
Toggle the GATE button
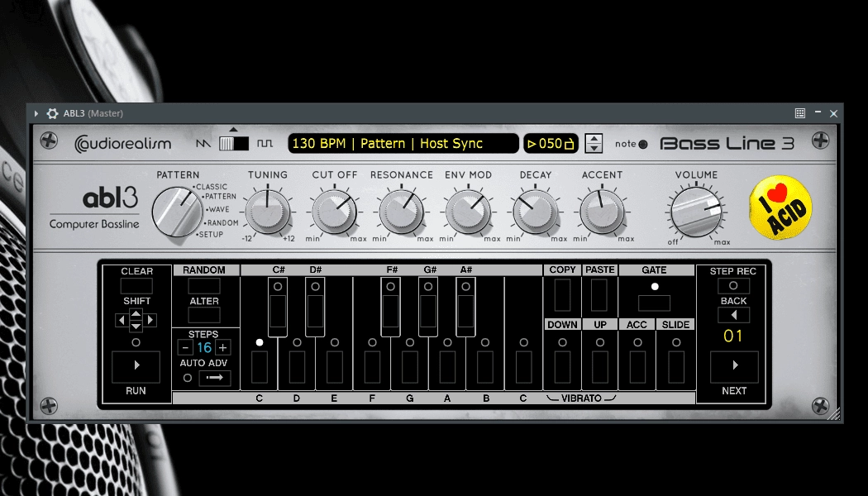point(655,303)
